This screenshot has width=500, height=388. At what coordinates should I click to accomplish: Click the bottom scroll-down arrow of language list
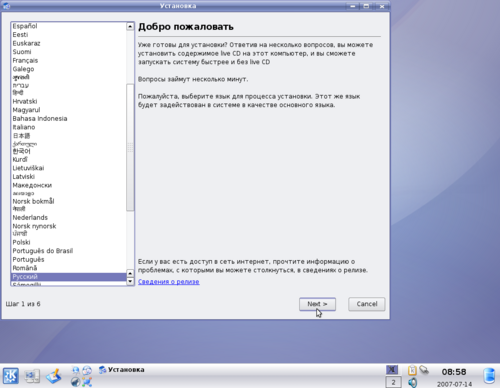tap(130, 282)
